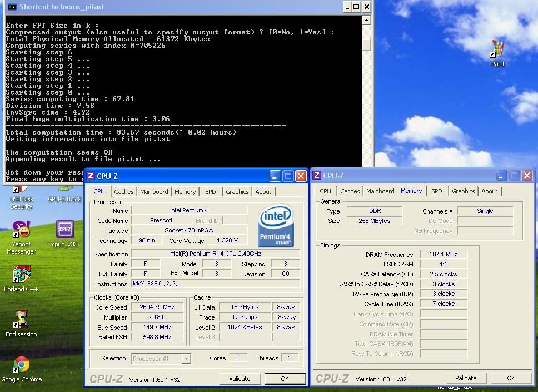538x392 pixels.
Task: Click the Code Name value Prescott
Action: (x=161, y=220)
